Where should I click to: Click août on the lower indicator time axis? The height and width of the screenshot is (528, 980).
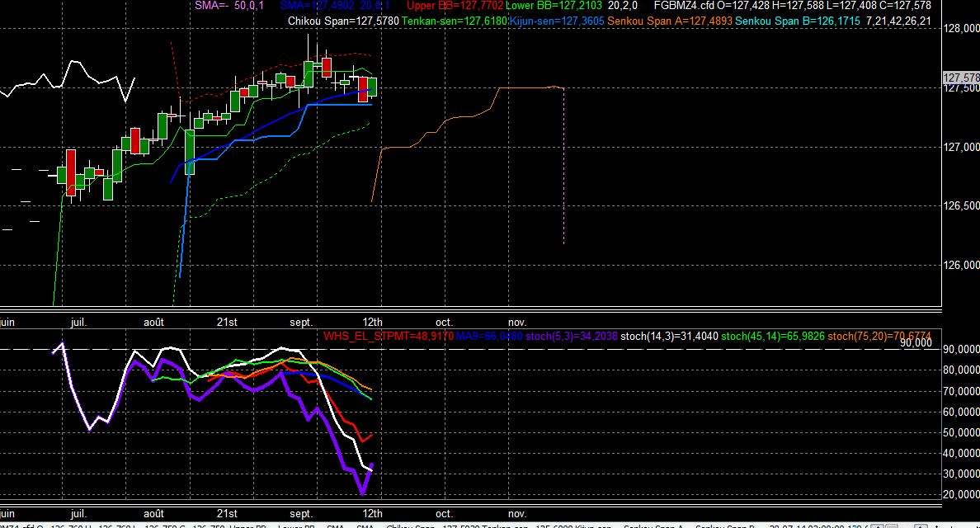click(x=153, y=514)
